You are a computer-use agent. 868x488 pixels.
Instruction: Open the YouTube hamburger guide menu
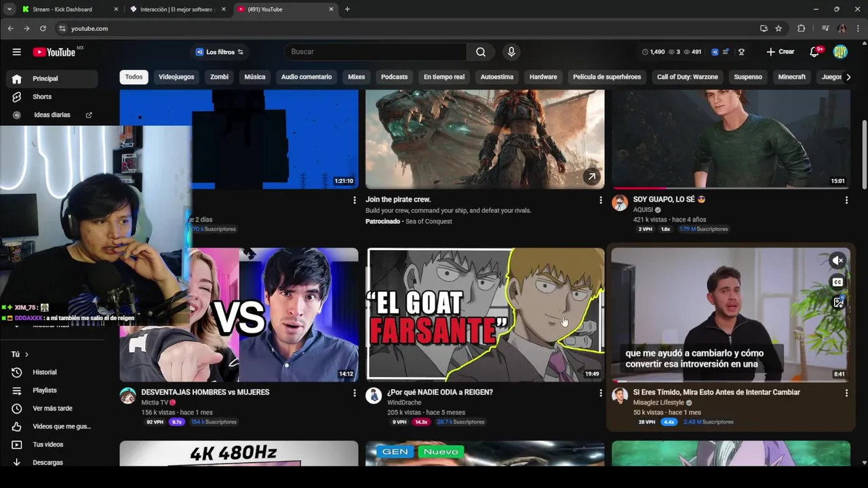(16, 52)
